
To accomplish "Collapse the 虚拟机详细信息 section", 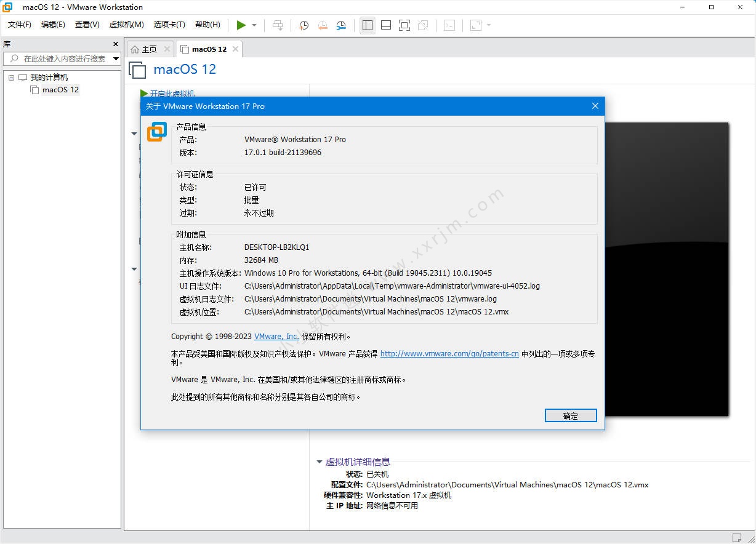I will tap(320, 462).
